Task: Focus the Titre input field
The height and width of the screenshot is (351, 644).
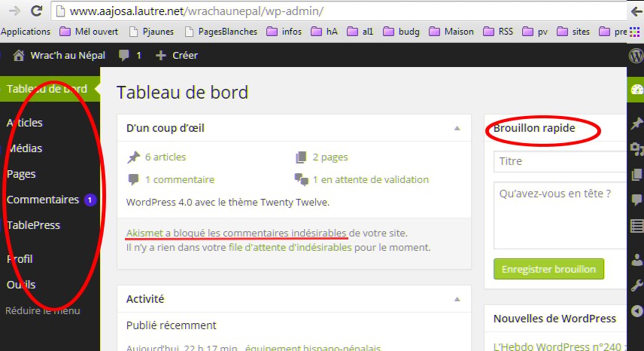Action: (x=560, y=161)
